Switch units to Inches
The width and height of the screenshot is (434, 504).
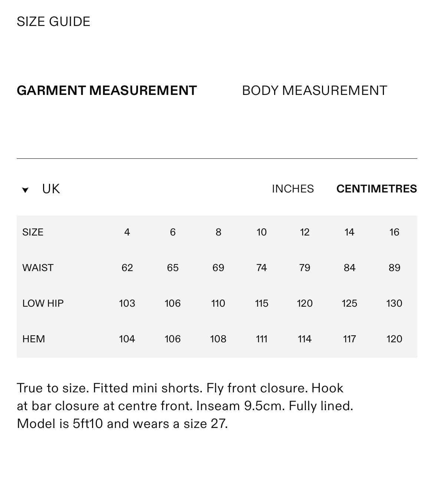[x=293, y=189]
